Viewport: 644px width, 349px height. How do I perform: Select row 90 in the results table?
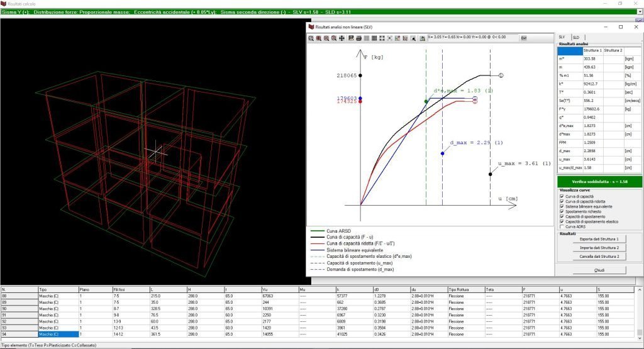click(19, 308)
